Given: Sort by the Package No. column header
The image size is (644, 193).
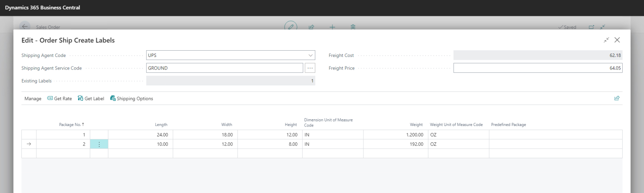Looking at the screenshot, I should (71, 124).
